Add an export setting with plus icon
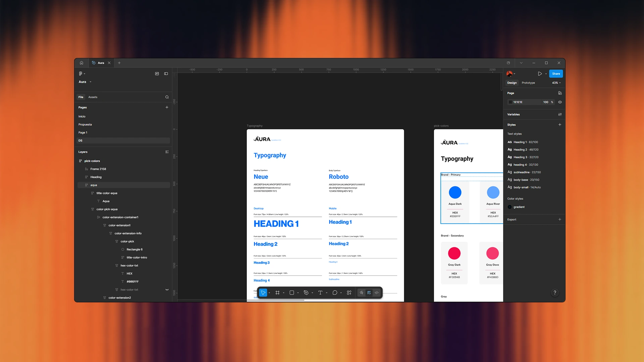644x362 pixels. [x=560, y=219]
